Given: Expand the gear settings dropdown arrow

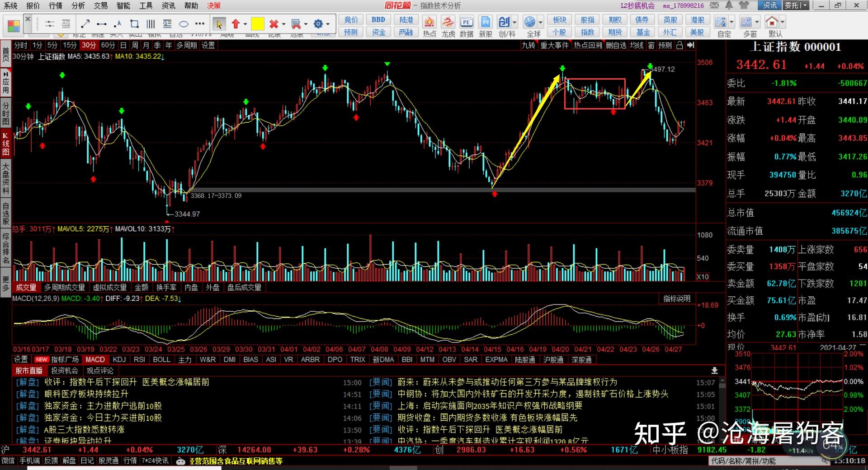Looking at the screenshot, I should [x=328, y=24].
